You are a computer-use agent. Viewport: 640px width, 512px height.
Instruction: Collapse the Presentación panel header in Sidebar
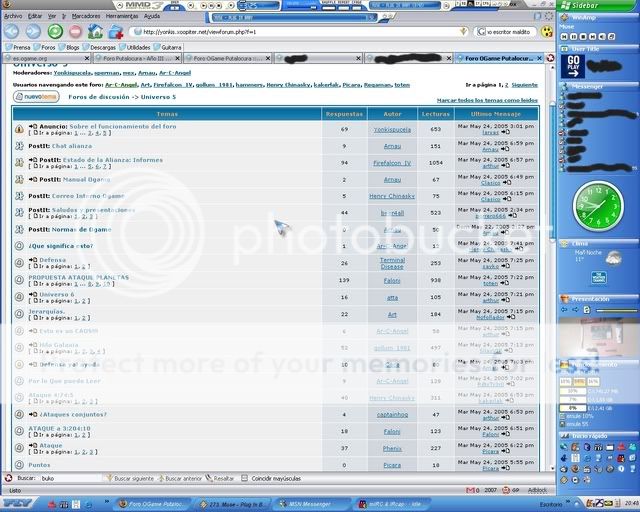click(x=598, y=299)
